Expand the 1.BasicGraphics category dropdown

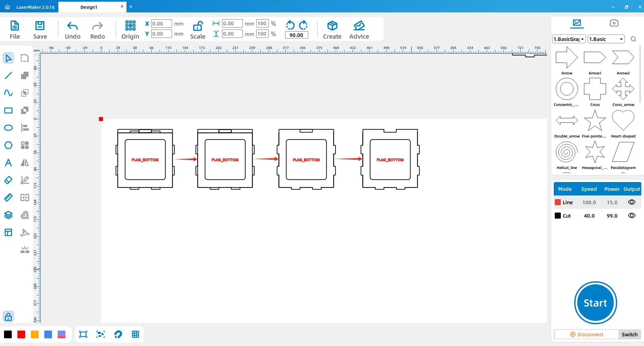569,39
